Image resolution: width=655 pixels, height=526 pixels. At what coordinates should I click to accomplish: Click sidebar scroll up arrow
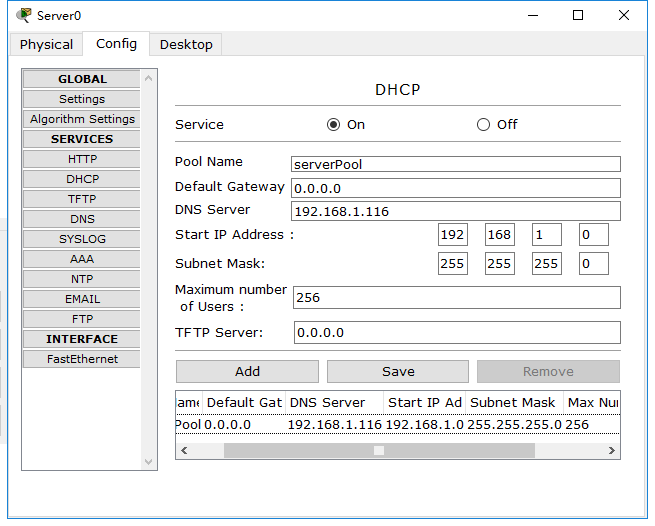click(148, 78)
